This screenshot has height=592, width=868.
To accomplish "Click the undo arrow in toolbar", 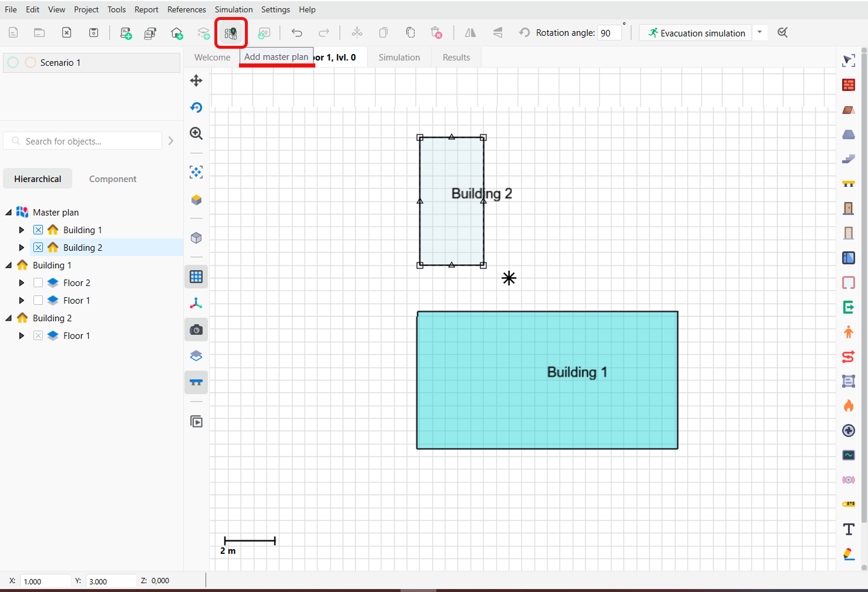I will click(297, 33).
